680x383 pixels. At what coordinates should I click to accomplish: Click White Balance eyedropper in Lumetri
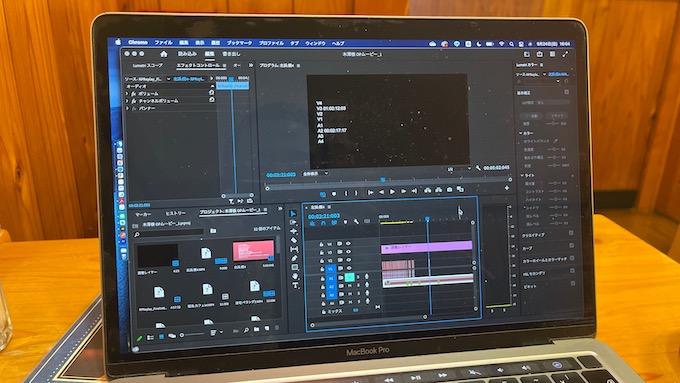point(555,141)
